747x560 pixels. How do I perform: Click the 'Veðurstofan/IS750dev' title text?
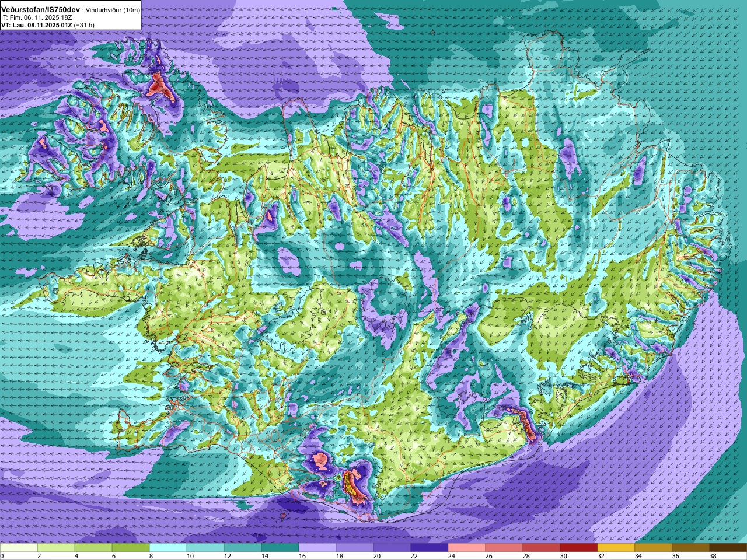[40, 10]
